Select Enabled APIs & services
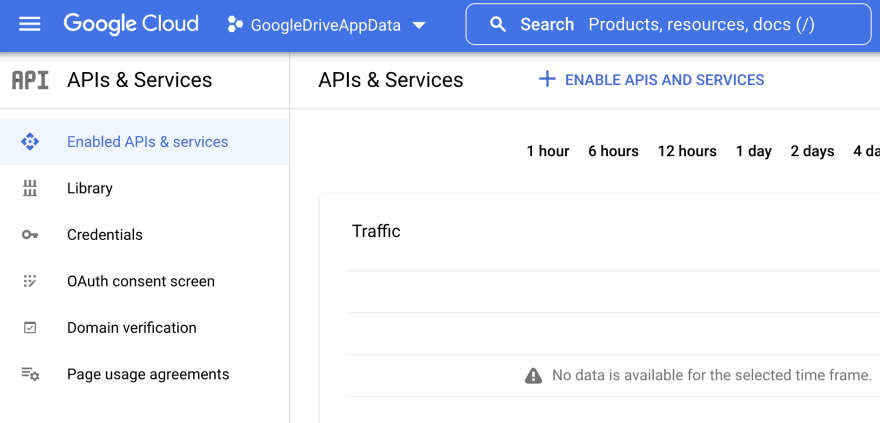This screenshot has width=880, height=423. tap(145, 141)
